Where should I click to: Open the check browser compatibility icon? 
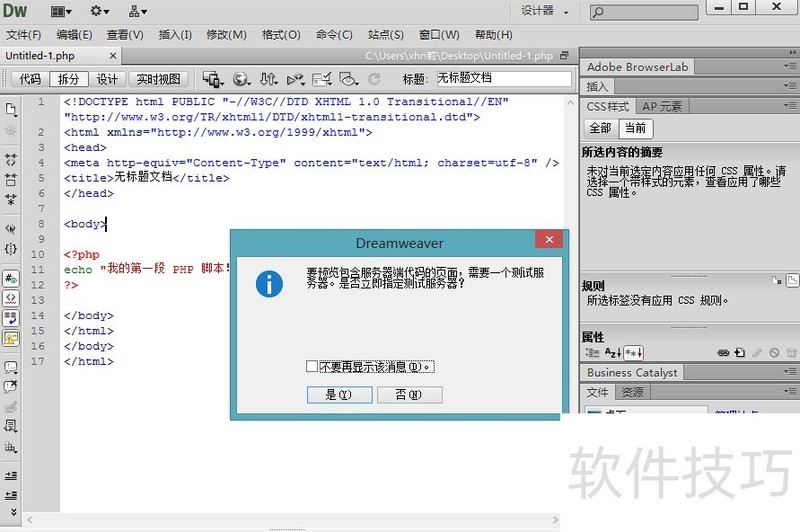(322, 79)
